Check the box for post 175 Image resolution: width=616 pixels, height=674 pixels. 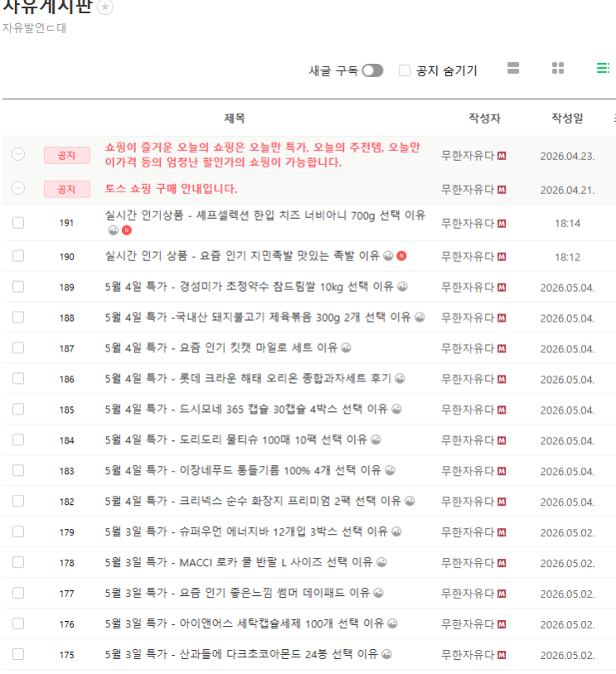18,654
